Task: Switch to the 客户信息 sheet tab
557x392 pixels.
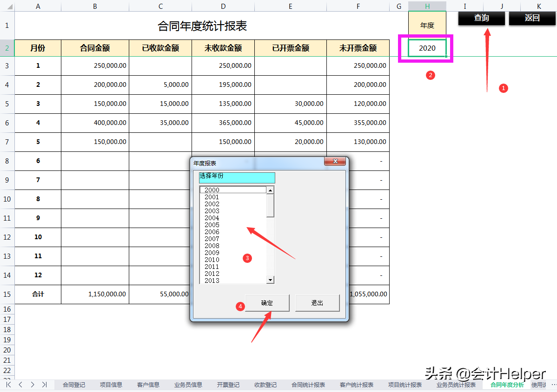Action: tap(148, 385)
